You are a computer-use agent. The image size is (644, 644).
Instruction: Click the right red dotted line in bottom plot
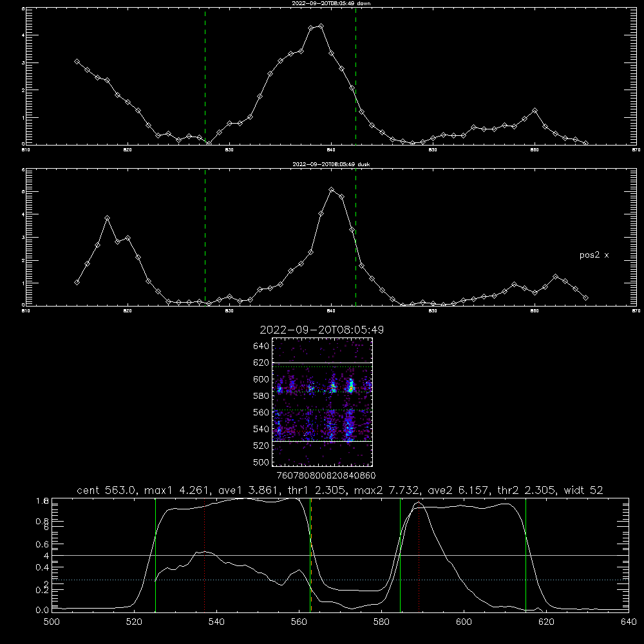(419, 555)
